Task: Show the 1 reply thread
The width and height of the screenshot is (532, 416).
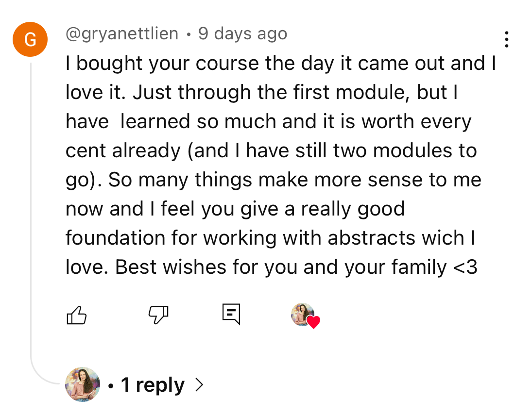Action: click(153, 385)
